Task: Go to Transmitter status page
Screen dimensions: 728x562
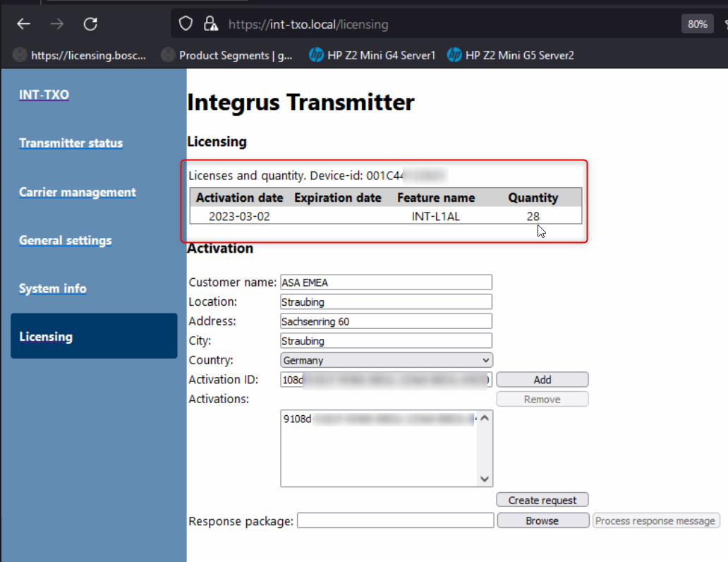Action: click(x=71, y=143)
